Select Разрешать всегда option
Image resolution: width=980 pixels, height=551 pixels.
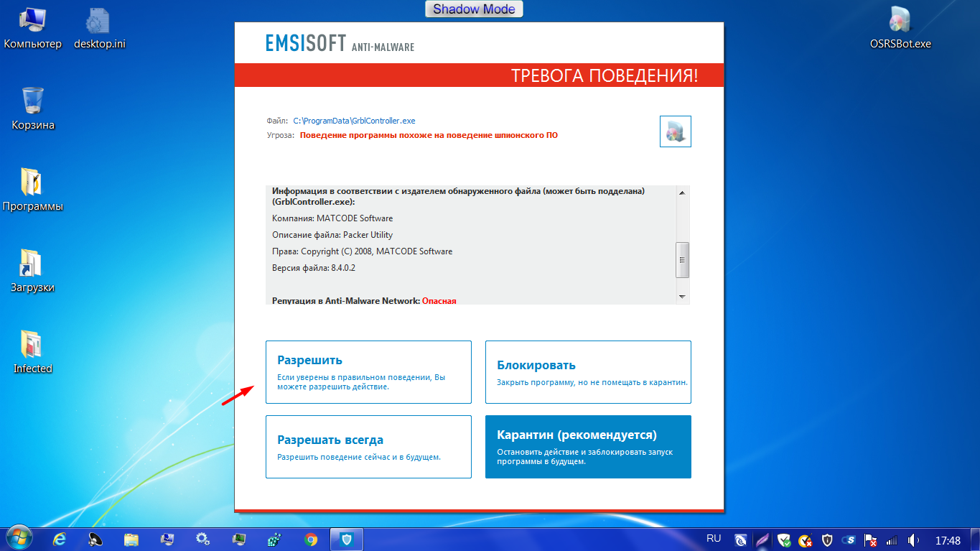(x=368, y=447)
